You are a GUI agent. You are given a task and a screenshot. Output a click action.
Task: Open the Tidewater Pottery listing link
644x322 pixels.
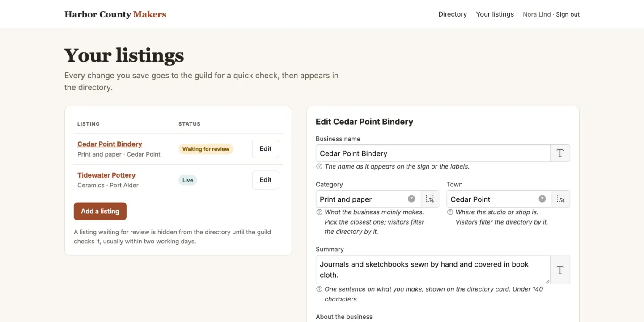coord(106,175)
